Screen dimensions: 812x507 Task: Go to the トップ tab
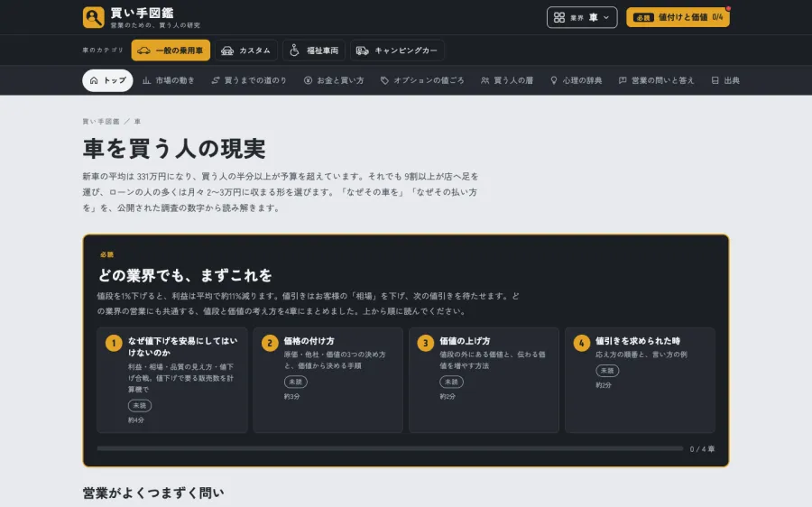click(x=107, y=80)
